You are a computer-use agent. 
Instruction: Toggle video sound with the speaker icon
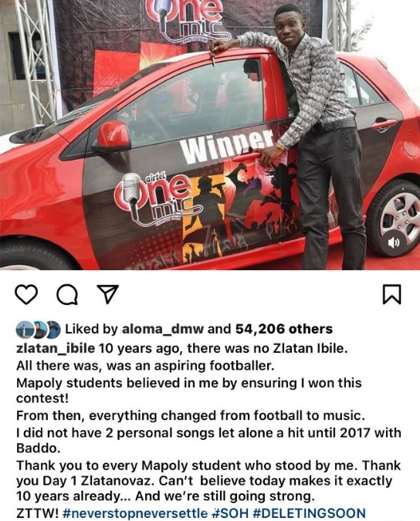(394, 242)
